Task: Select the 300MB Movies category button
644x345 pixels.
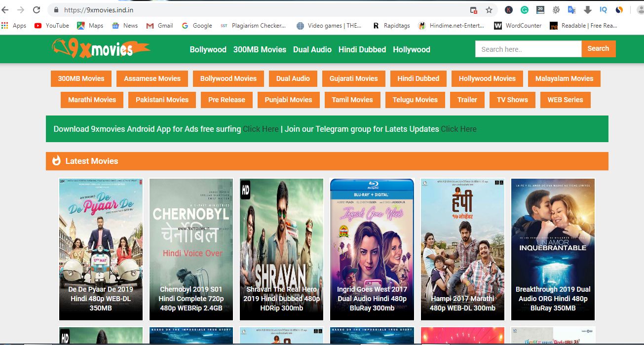Action: (x=81, y=78)
